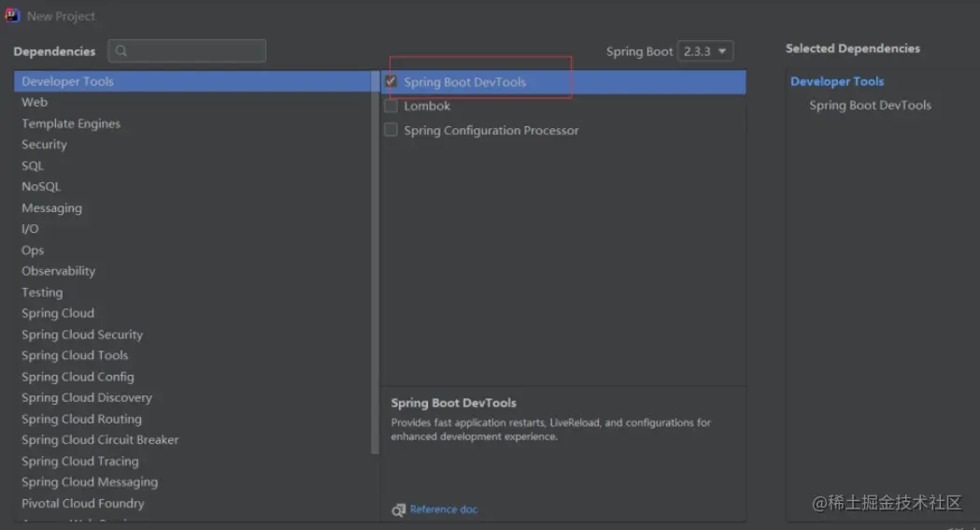Screen dimensions: 980x530
Task: Check Spring Configuration Processor checkbox
Action: pos(391,129)
